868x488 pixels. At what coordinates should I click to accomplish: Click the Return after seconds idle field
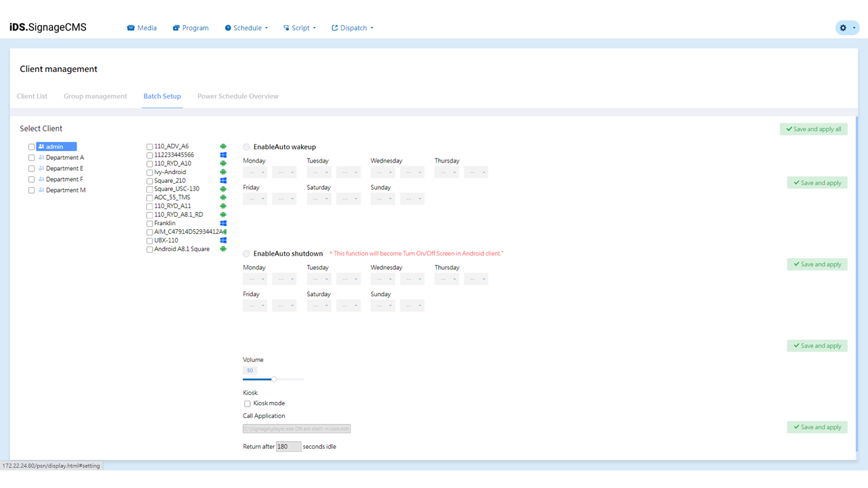point(288,447)
